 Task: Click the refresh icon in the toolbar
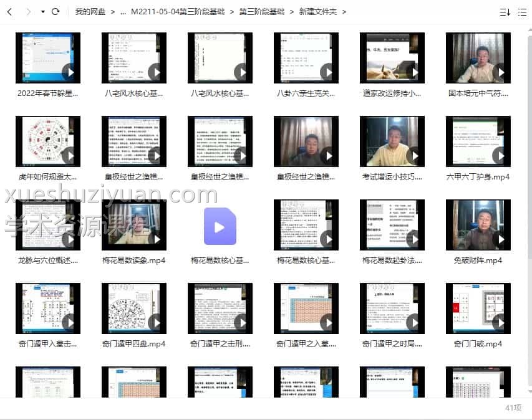coord(56,11)
